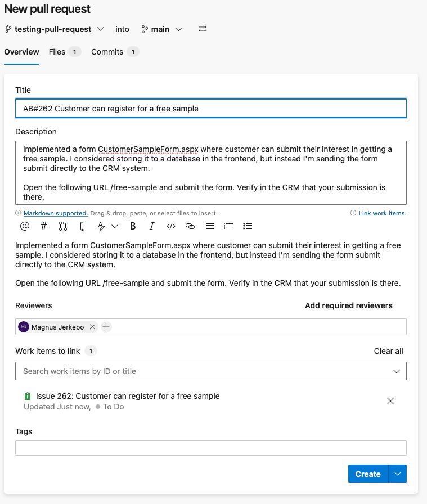Expand the Create button options chevron

tap(398, 474)
